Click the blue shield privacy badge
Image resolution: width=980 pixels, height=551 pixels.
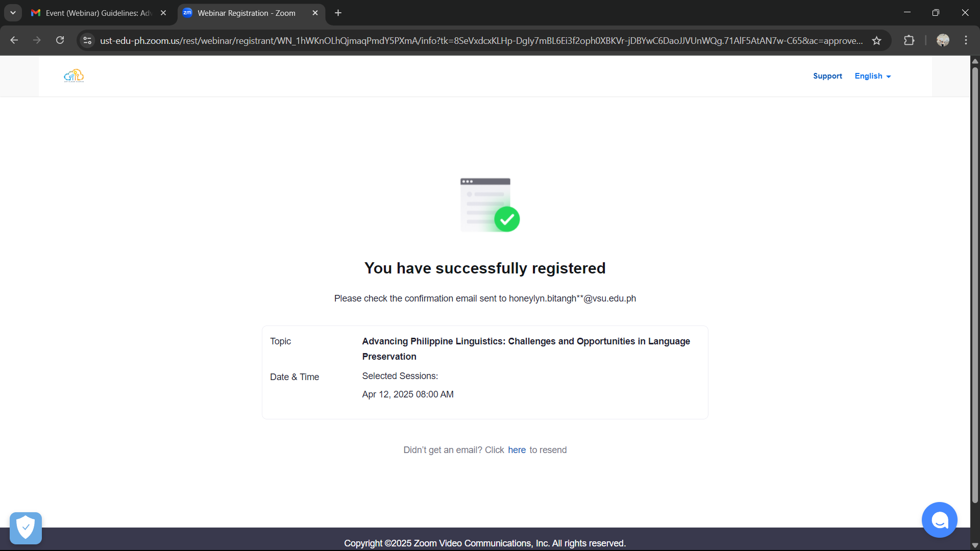(x=26, y=528)
